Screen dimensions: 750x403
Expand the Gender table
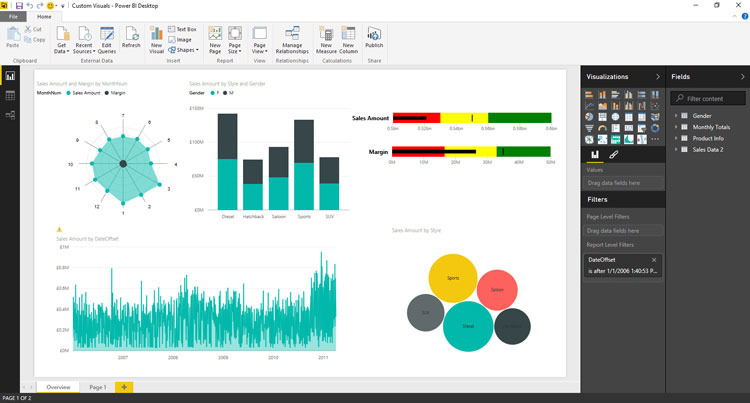point(676,116)
